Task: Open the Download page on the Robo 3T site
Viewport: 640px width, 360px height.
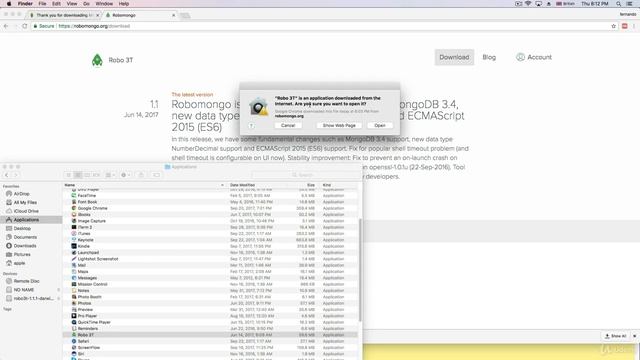Action: pos(454,57)
